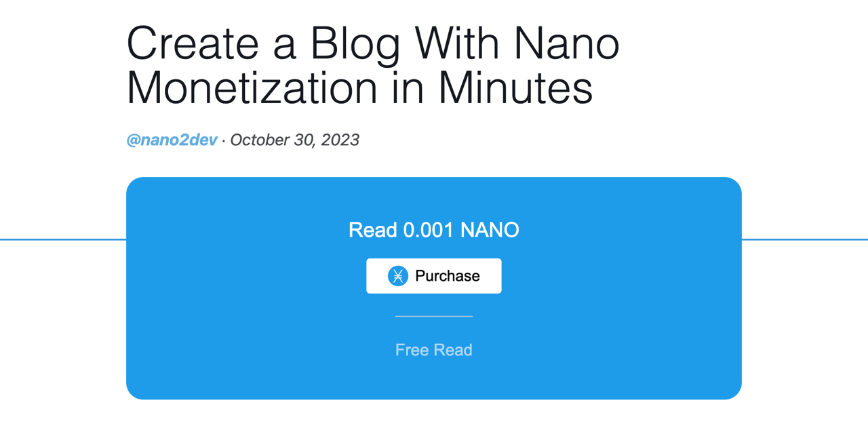Click '2023' in the publish date

[x=340, y=140]
